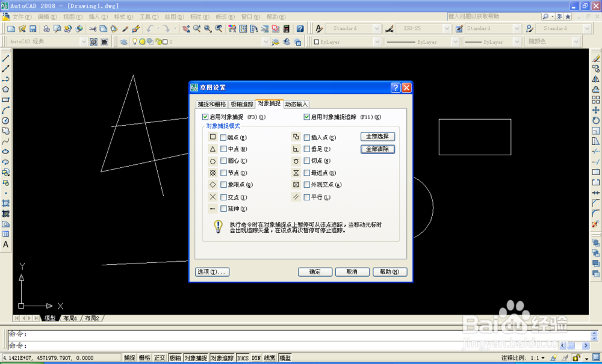Toggle 启用对象捕捉追踪 (F11) checkbox
The image size is (602, 364).
[x=306, y=117]
